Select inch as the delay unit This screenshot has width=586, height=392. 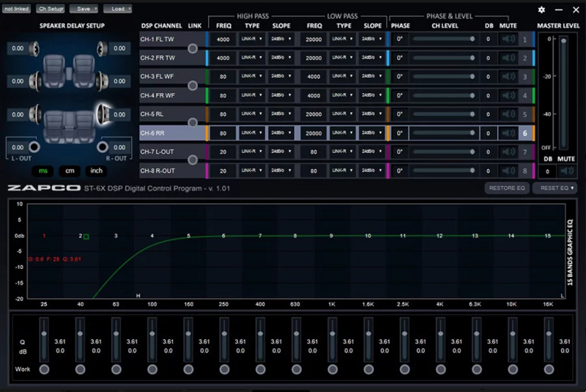(97, 171)
